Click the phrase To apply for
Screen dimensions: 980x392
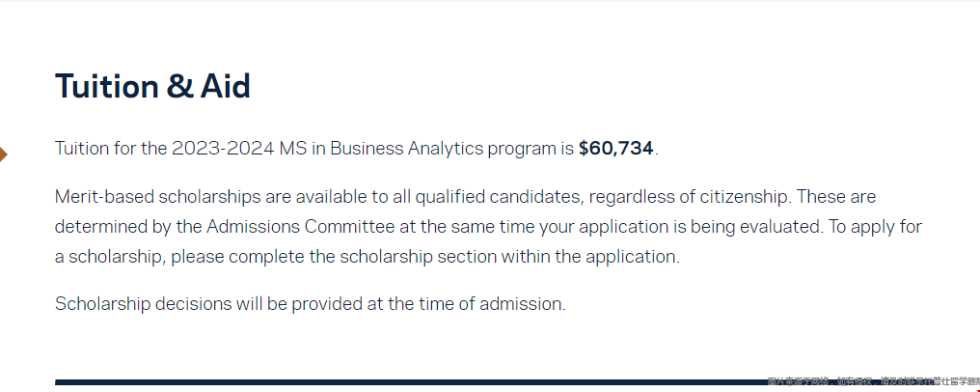876,227
